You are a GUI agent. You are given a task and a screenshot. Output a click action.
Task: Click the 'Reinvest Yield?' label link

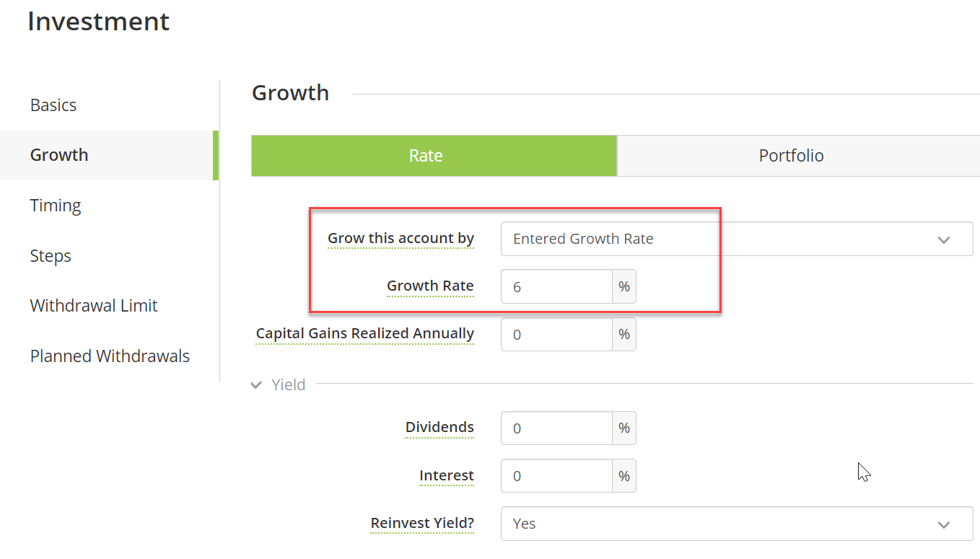coord(422,524)
